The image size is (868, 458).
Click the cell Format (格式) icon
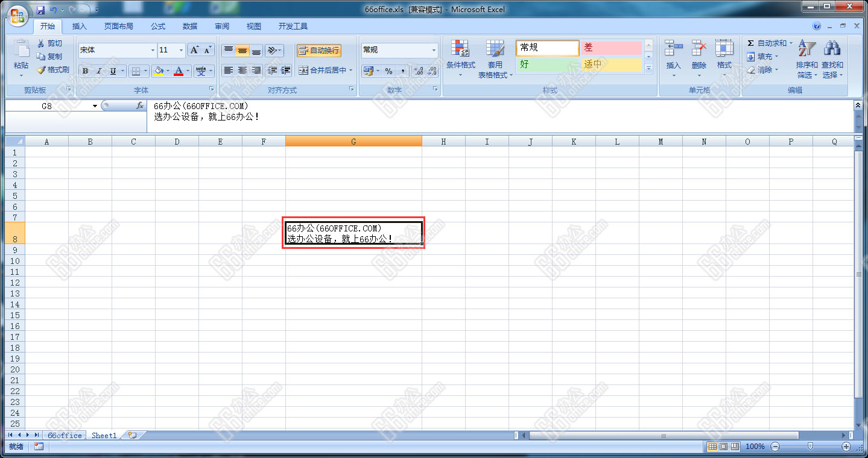pyautogui.click(x=724, y=48)
